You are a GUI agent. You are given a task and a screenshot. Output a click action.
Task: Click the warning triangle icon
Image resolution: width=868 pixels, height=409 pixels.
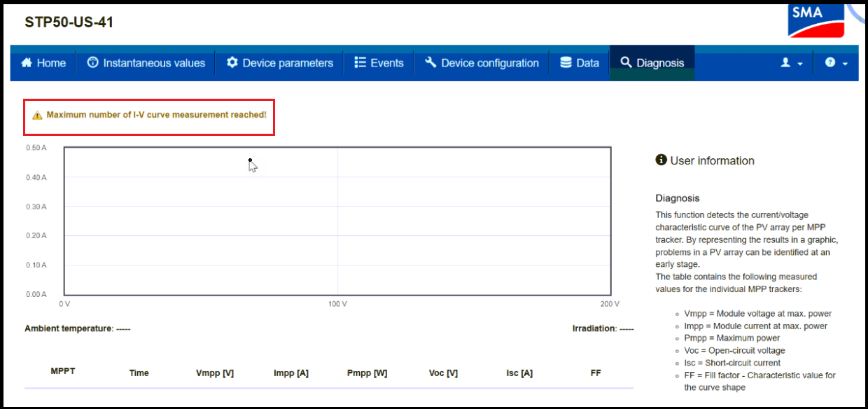click(x=37, y=115)
